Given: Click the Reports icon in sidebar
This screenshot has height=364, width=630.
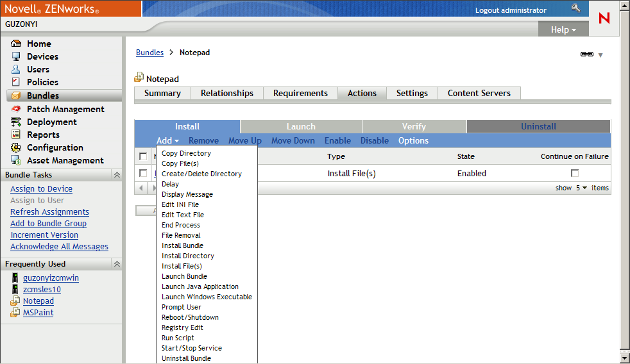Looking at the screenshot, I should tap(15, 135).
